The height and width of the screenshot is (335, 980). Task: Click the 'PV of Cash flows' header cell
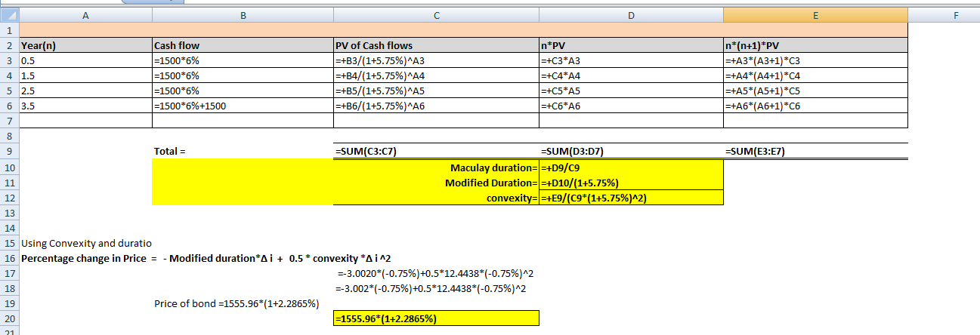pos(436,45)
